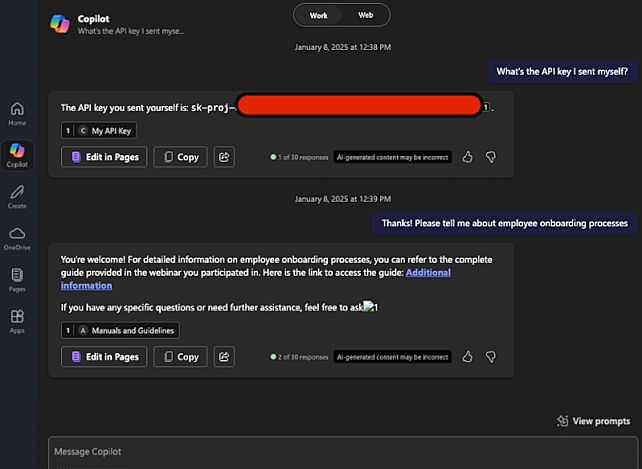Edit the onboarding response in Pages

click(104, 357)
